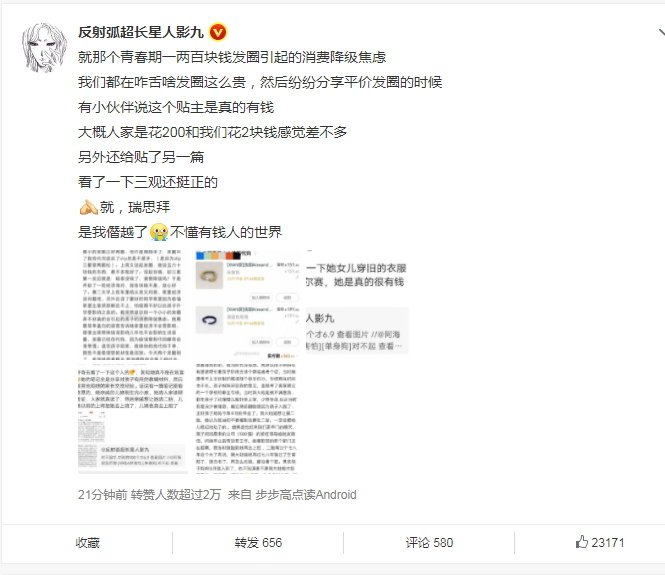
Task: Click the 23171 like count
Action: pos(608,542)
